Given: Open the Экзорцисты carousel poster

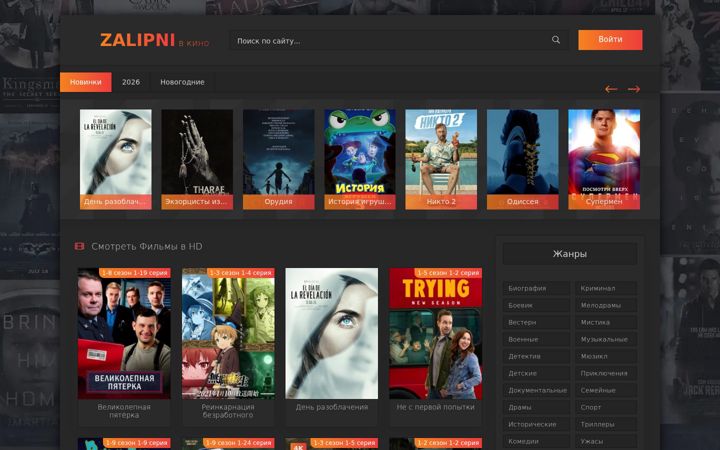Looking at the screenshot, I should point(197,159).
